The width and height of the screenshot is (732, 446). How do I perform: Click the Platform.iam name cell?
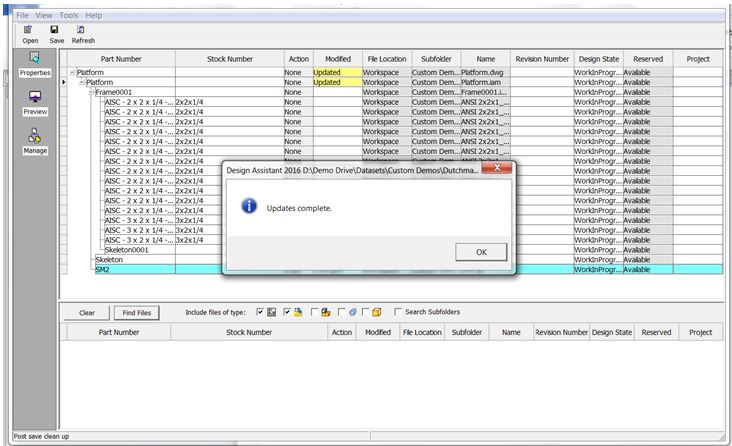click(486, 82)
